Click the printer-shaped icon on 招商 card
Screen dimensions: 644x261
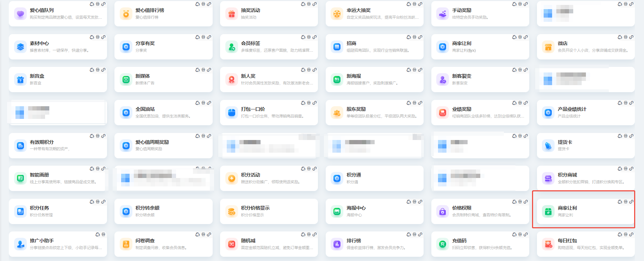click(414, 37)
